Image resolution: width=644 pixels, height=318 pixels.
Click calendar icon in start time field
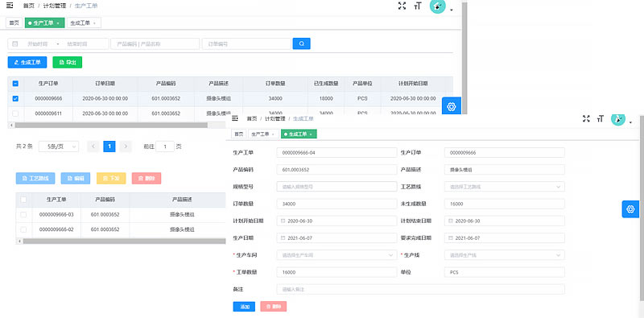click(x=15, y=44)
